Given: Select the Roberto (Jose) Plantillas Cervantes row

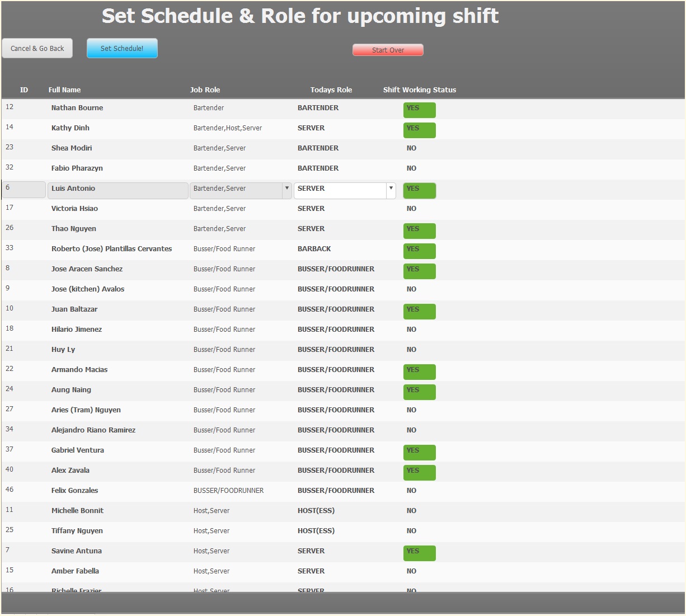Looking at the screenshot, I should [343, 250].
